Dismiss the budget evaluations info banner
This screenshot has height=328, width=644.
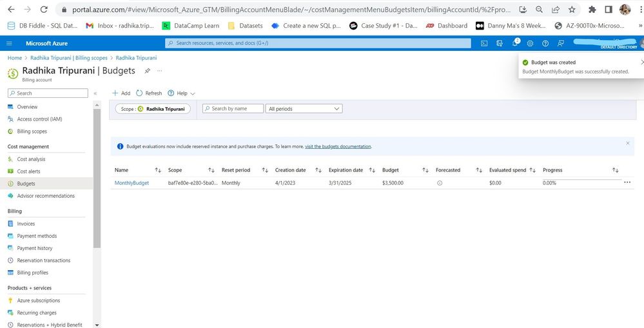coord(628,143)
